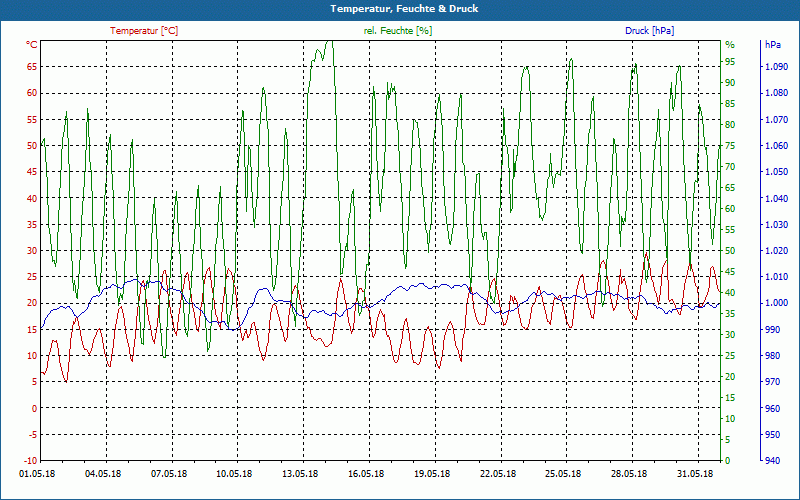Select the 19.05.18 date axis label
Viewport: 800px width, 500px height.
coord(432,473)
